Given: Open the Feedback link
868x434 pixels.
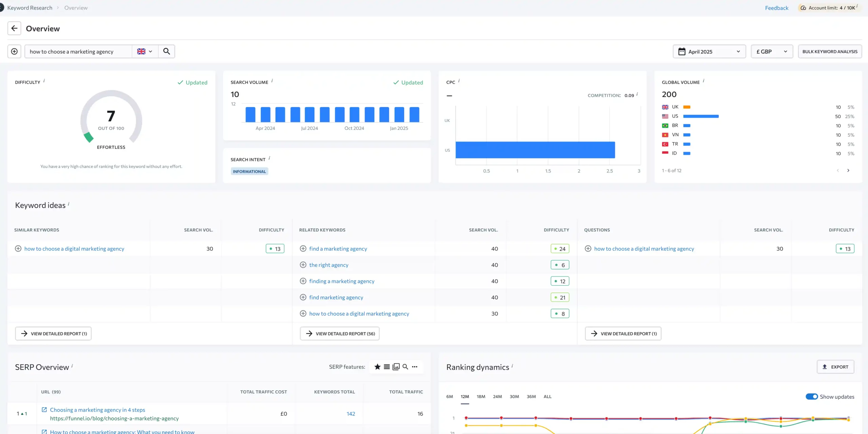Looking at the screenshot, I should pyautogui.click(x=776, y=7).
